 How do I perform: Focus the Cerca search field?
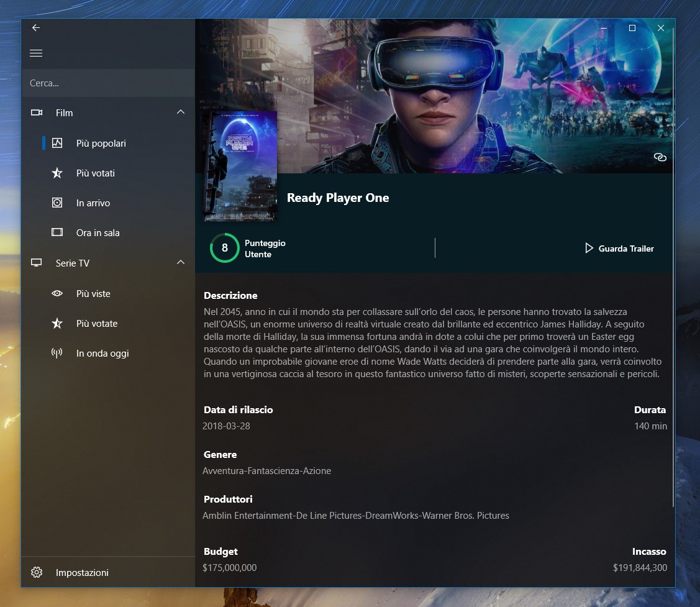point(108,83)
